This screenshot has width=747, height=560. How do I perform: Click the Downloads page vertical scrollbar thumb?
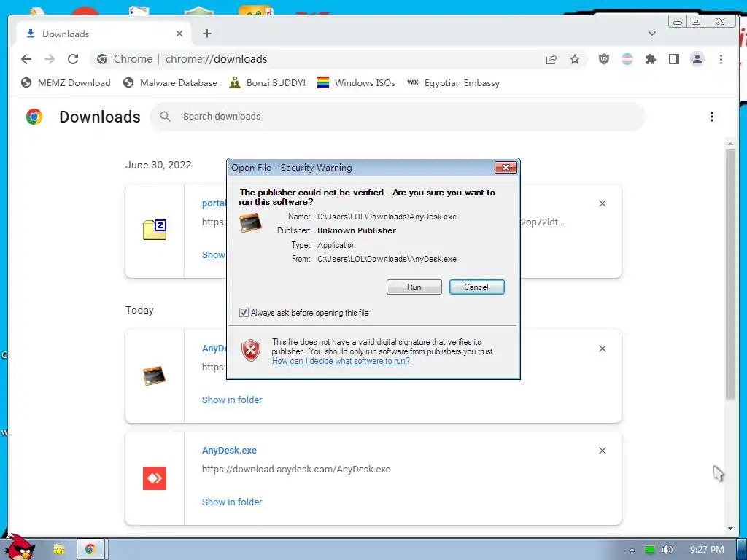pyautogui.click(x=729, y=274)
